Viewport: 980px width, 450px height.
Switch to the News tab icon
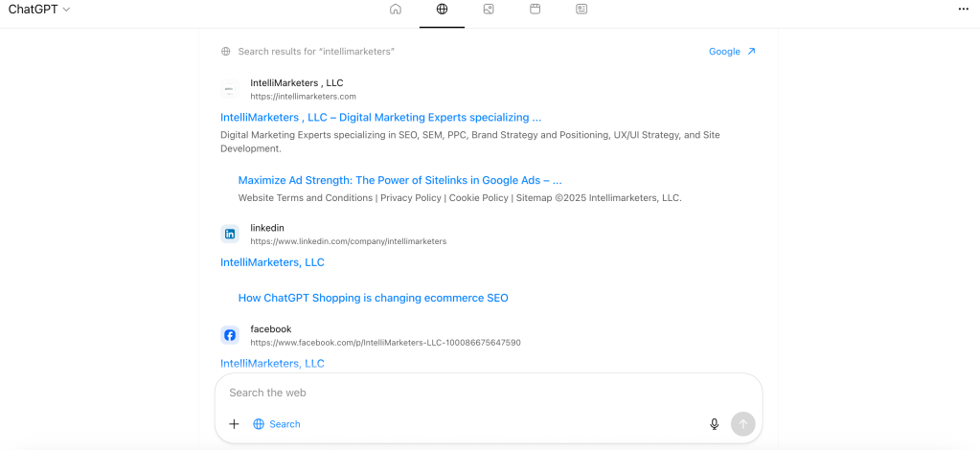[x=581, y=10]
